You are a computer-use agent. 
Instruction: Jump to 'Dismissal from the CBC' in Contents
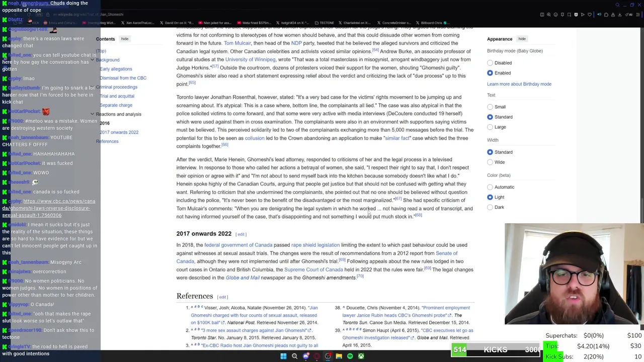(123, 78)
